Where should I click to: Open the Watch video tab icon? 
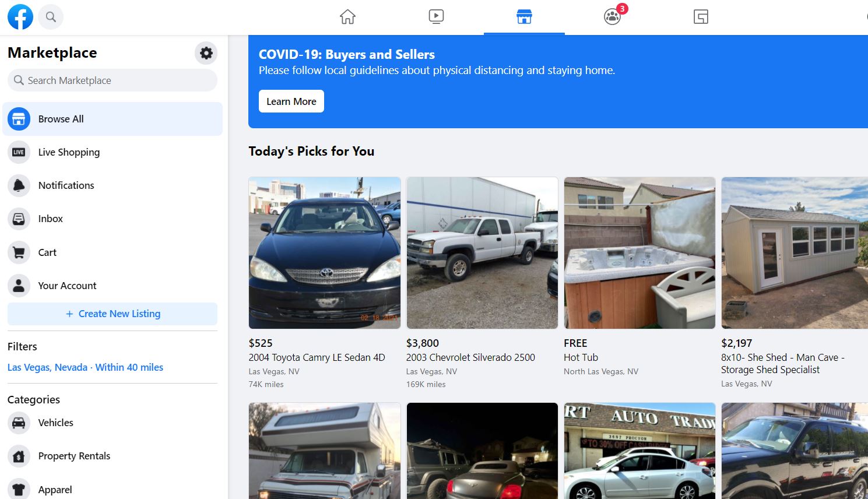click(x=436, y=17)
